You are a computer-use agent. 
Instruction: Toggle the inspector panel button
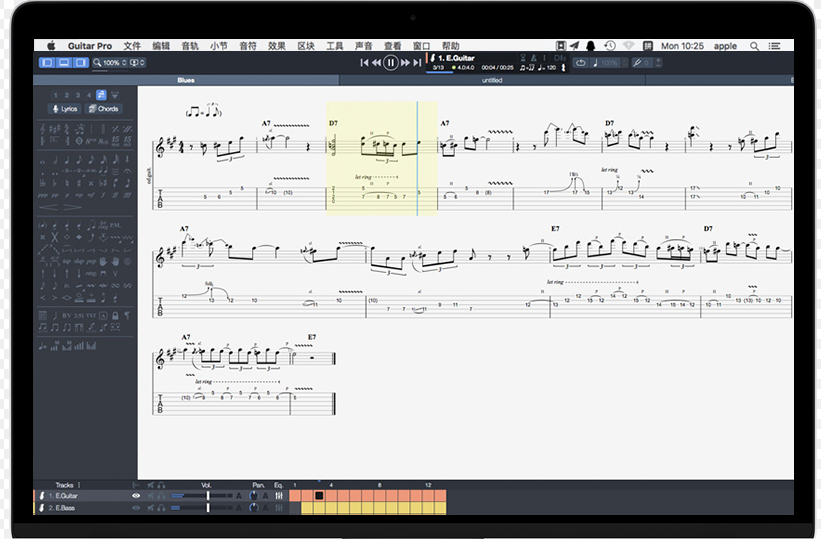tap(81, 63)
